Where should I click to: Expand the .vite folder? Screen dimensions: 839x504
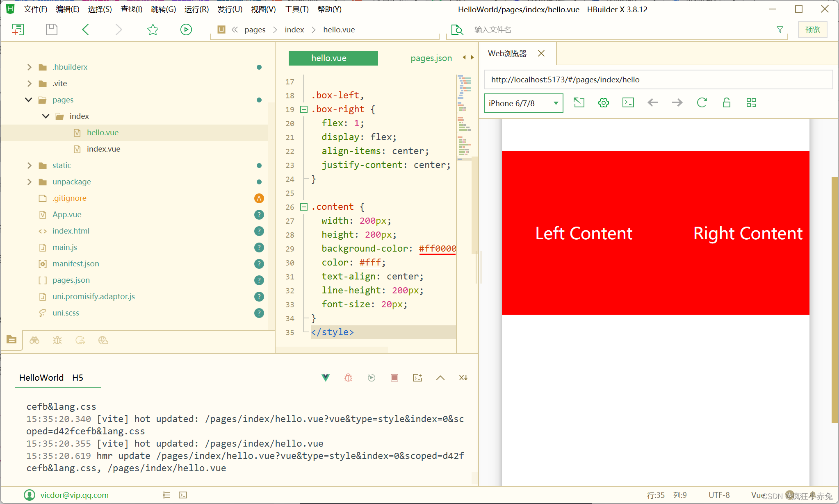(30, 84)
